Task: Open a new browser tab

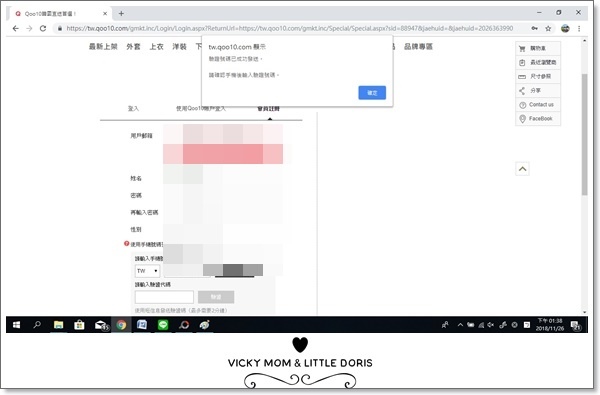Action: (121, 13)
